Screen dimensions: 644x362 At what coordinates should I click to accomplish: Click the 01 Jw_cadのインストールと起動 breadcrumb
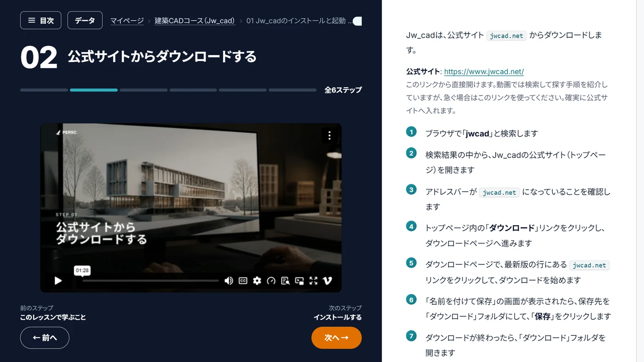[299, 21]
